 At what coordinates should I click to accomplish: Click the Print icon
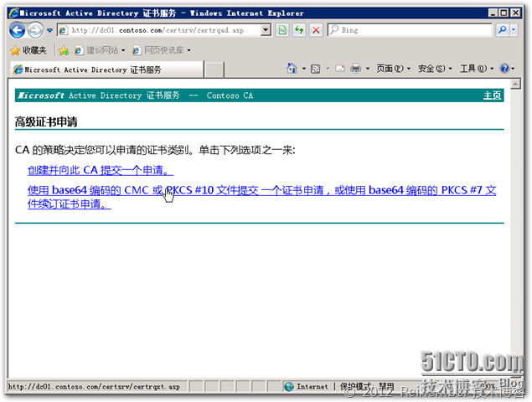(355, 69)
